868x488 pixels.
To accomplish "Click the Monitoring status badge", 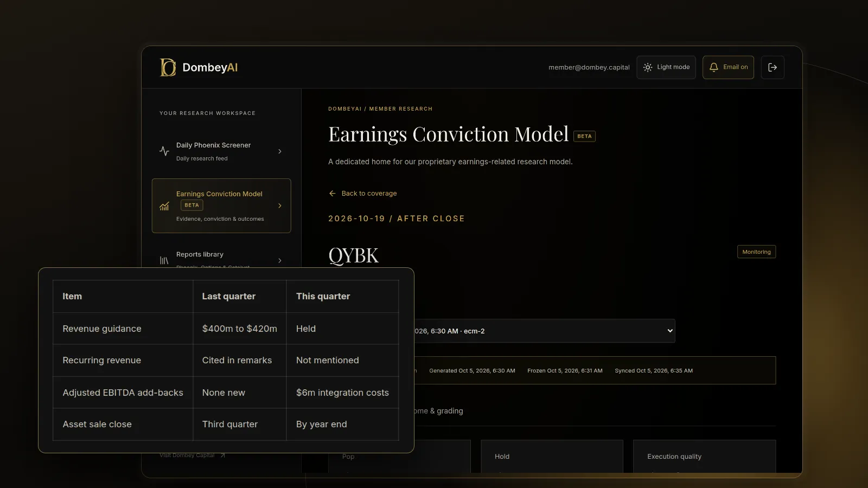I will click(x=756, y=252).
